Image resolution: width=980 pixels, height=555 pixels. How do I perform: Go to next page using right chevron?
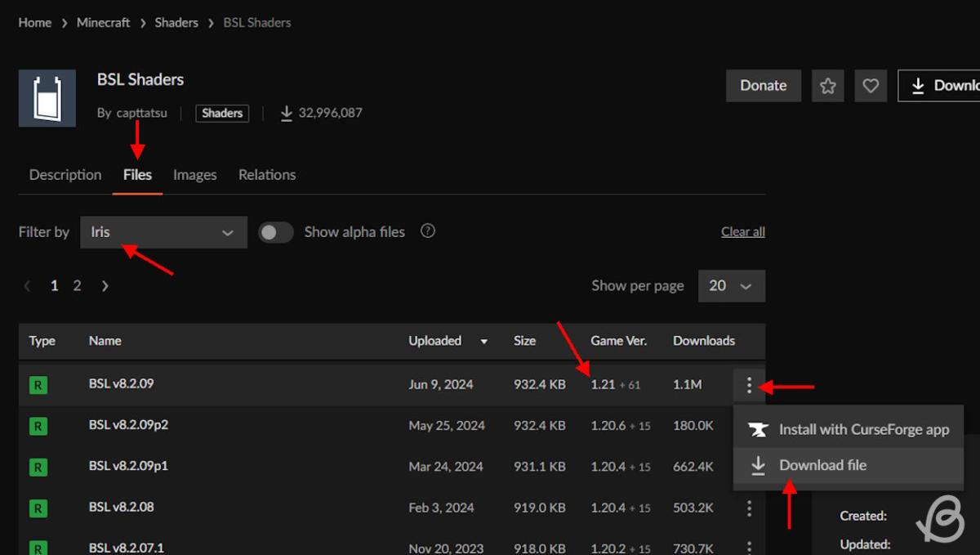(105, 286)
